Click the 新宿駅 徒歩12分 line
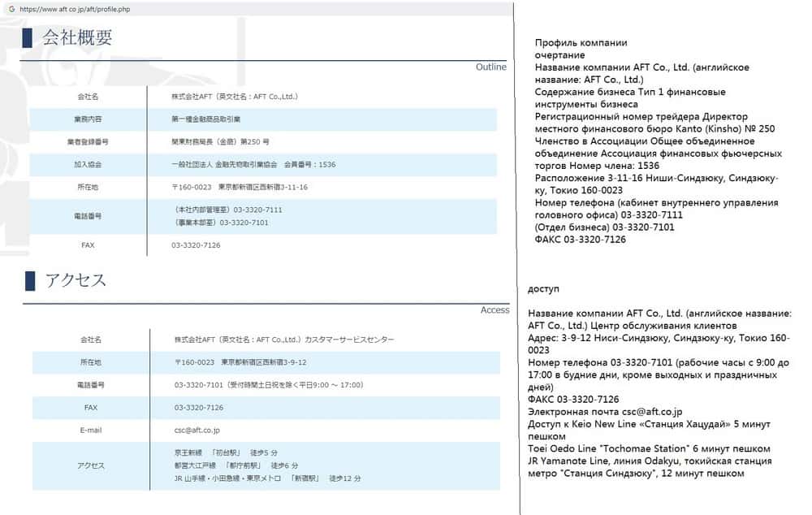This screenshot has height=515, width=812. pos(268,478)
